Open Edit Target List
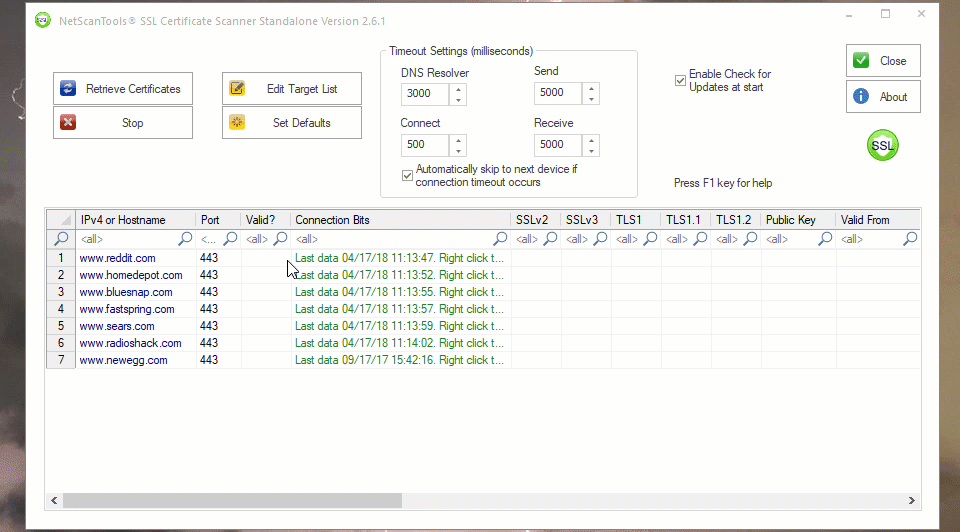960x532 pixels. (291, 89)
